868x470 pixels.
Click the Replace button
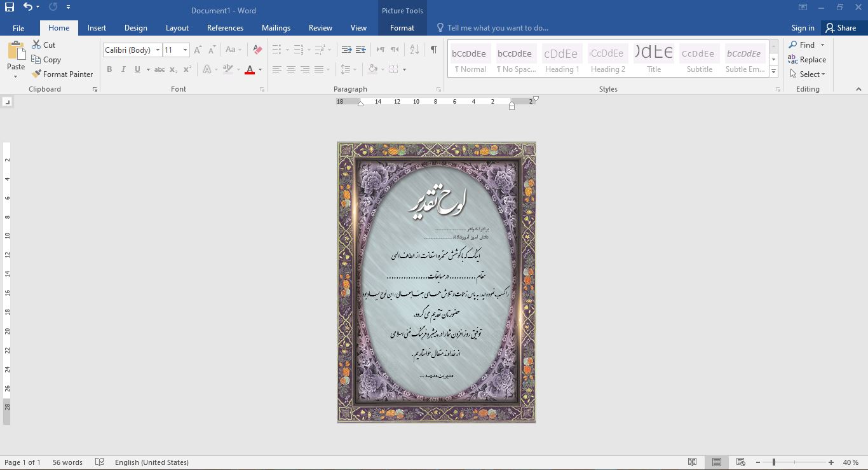click(807, 59)
